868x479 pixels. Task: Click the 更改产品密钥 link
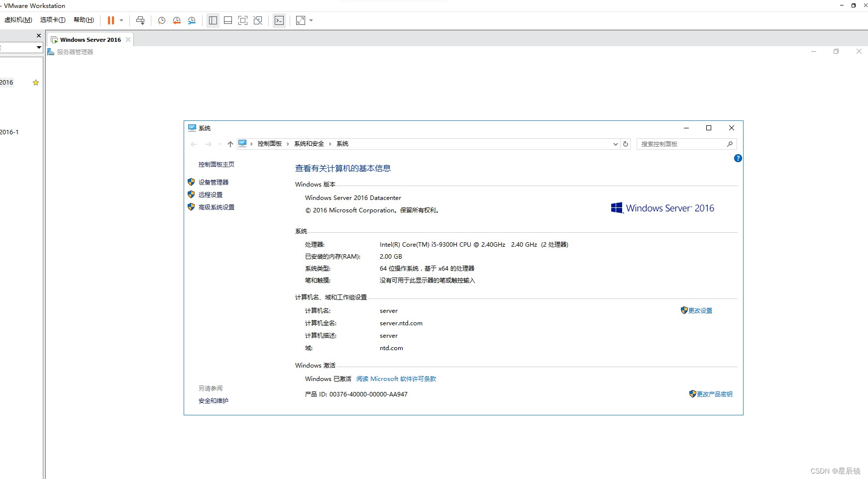pyautogui.click(x=714, y=394)
